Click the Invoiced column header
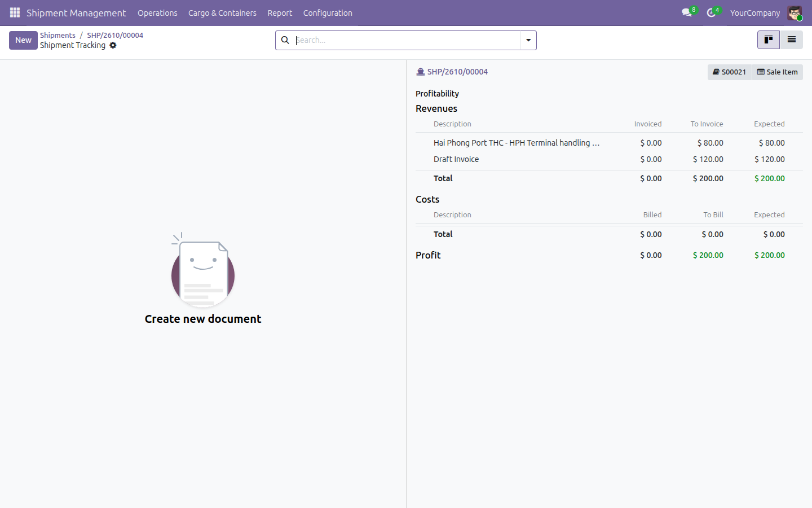This screenshot has height=508, width=812. 648,124
